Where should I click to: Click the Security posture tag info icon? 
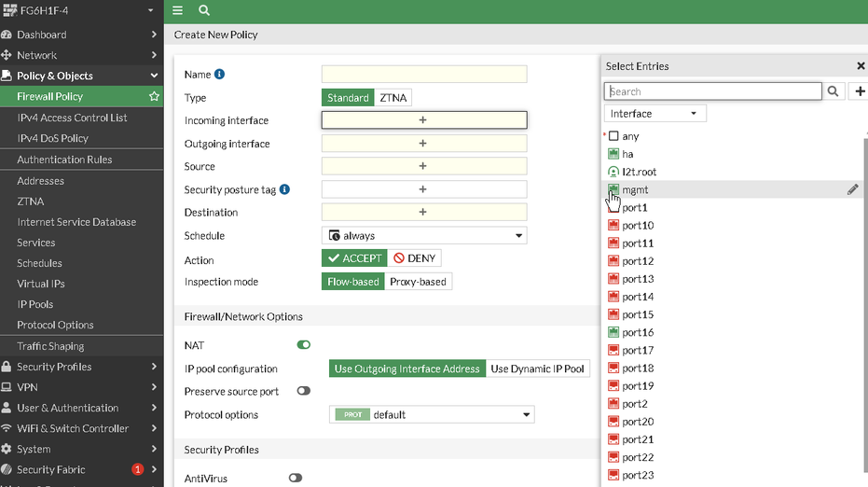point(285,189)
